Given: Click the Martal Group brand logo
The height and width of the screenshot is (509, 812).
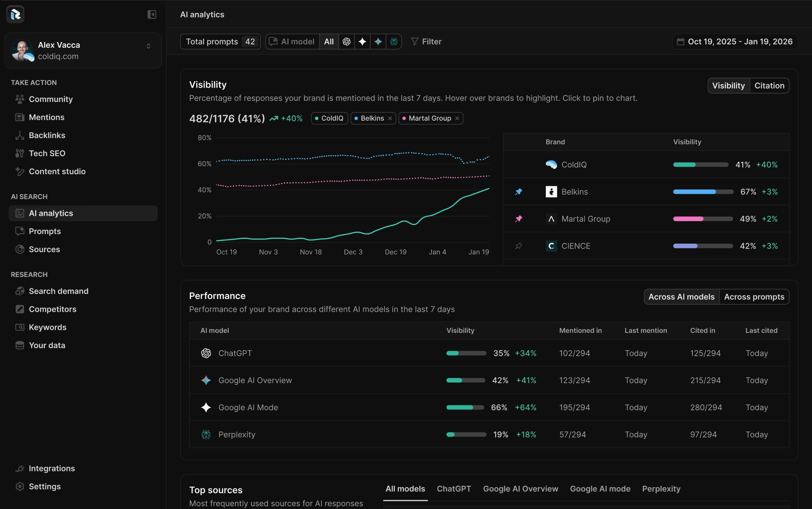Looking at the screenshot, I should [551, 219].
